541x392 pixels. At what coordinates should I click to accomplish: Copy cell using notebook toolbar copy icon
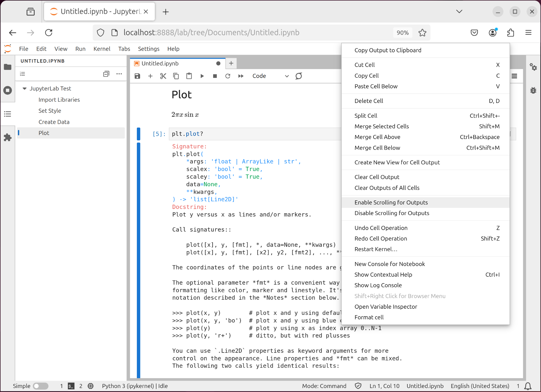[176, 76]
